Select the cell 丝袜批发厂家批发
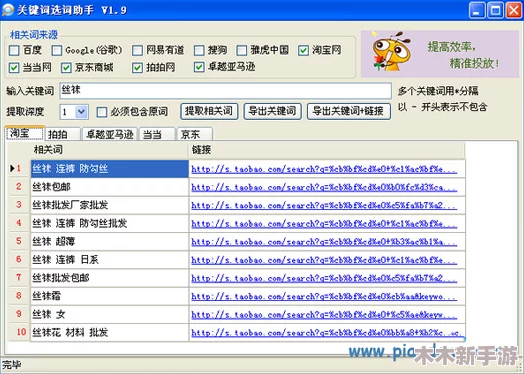The height and width of the screenshot is (374, 524). (110, 205)
